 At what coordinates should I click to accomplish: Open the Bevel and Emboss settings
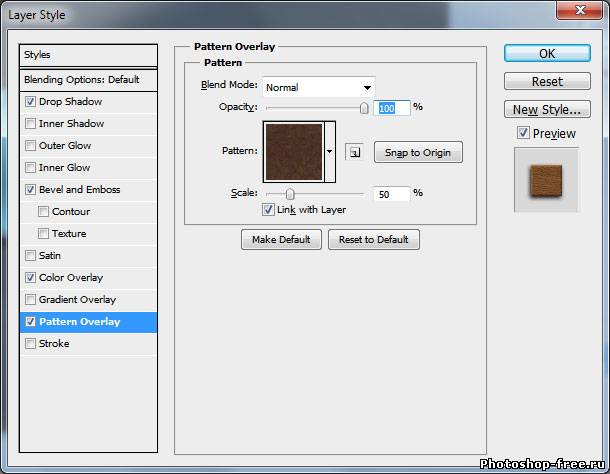pyautogui.click(x=79, y=190)
